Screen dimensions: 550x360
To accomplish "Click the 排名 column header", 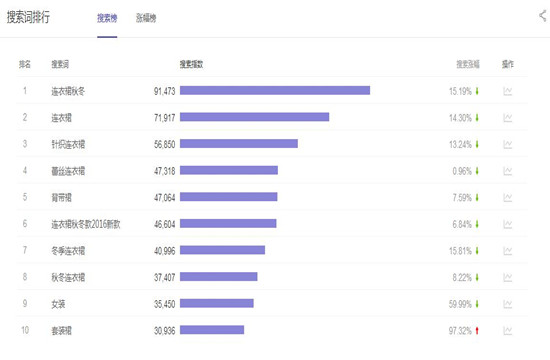I will point(25,64).
